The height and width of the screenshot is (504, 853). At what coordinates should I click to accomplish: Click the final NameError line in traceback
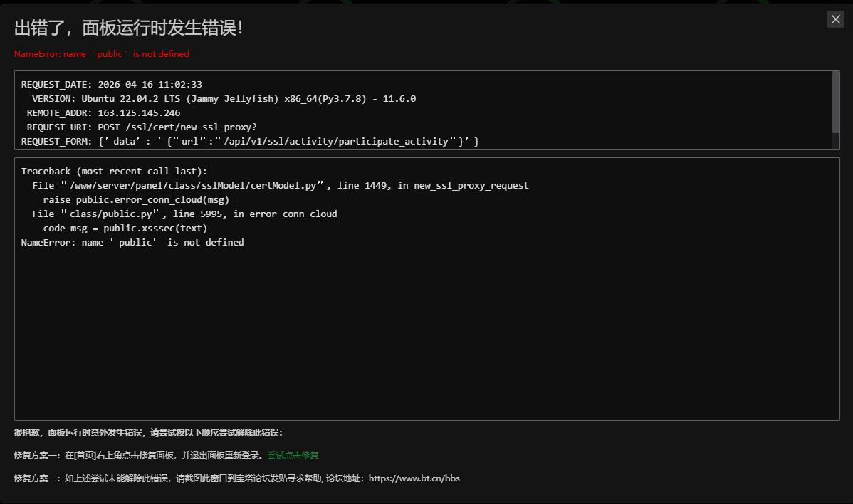(x=132, y=243)
